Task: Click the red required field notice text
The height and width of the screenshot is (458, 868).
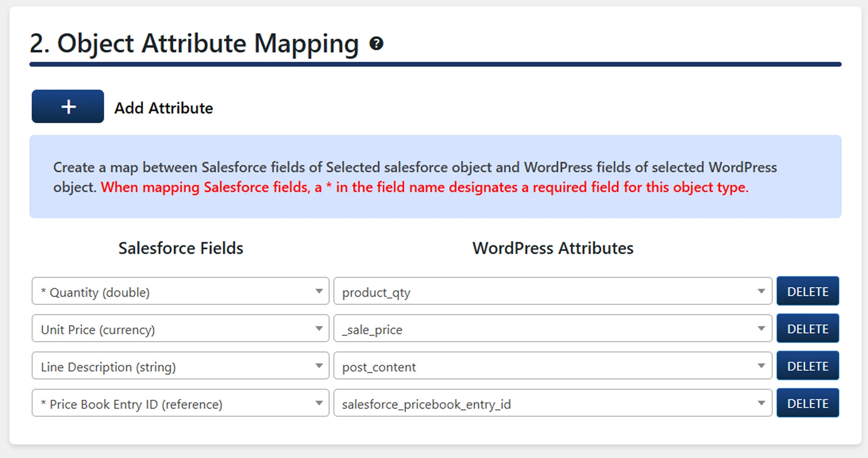Action: point(425,187)
